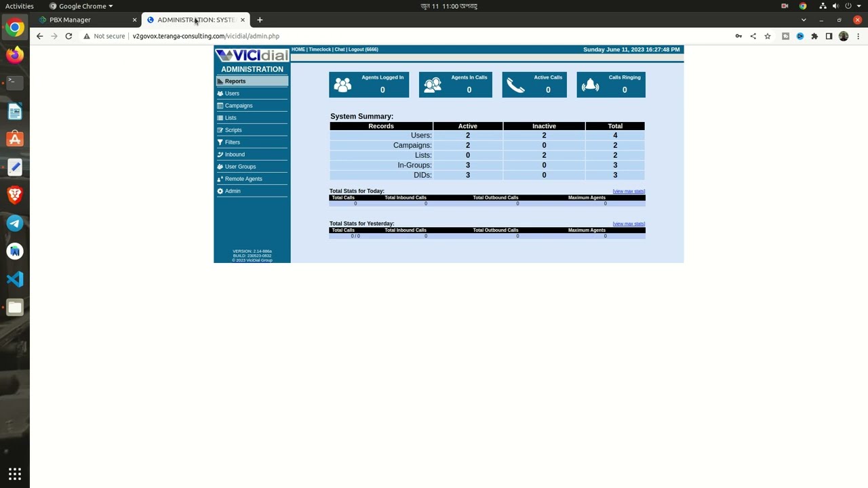This screenshot has height=488, width=868.
Task: Switch to the PBX Manager tab
Action: click(x=85, y=20)
